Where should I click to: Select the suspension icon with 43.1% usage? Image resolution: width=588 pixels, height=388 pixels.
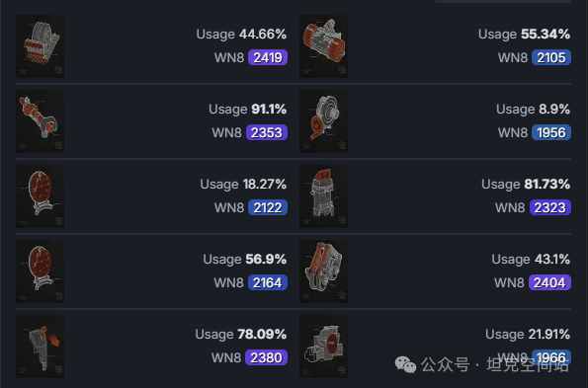323,272
